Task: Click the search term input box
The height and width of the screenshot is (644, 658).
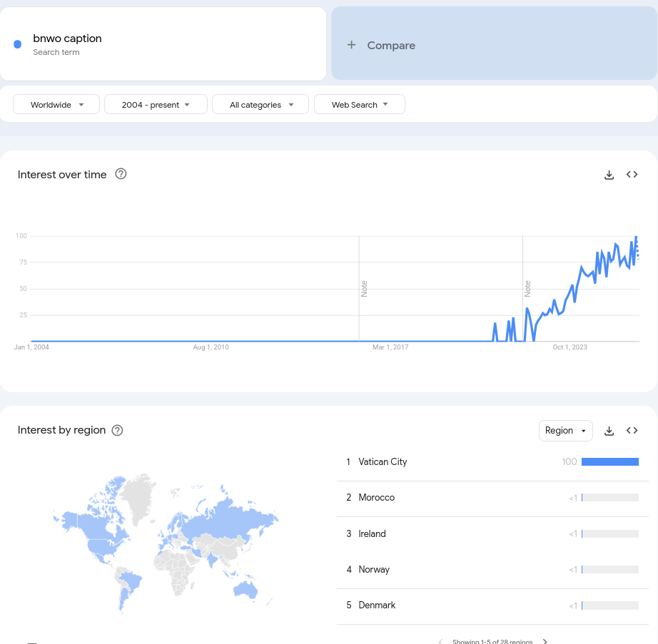Action: point(163,44)
